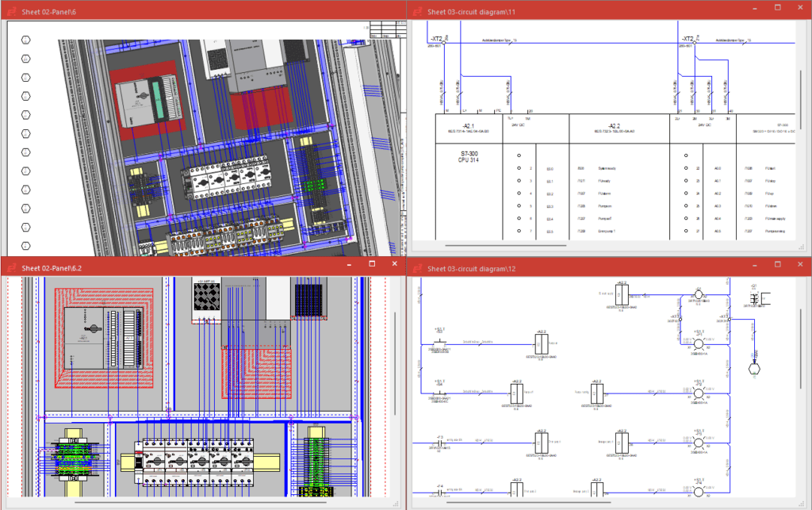Image resolution: width=812 pixels, height=510 pixels.
Task: Minimize the Sheet 02-Panel\6.2 window
Action: point(349,264)
